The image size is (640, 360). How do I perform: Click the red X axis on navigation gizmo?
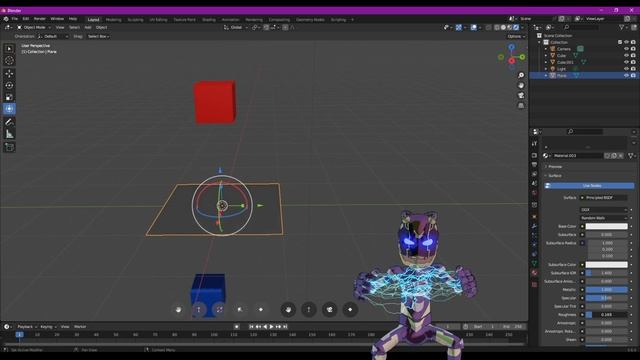[511, 61]
